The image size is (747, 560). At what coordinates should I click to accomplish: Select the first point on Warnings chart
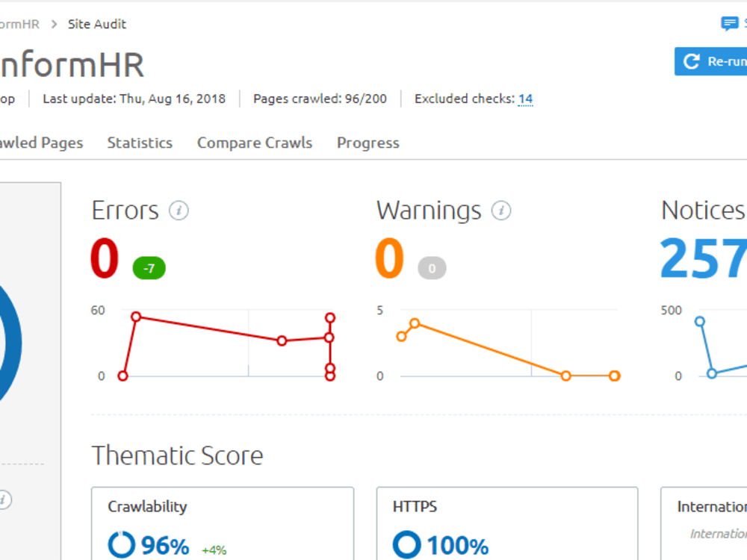click(402, 337)
